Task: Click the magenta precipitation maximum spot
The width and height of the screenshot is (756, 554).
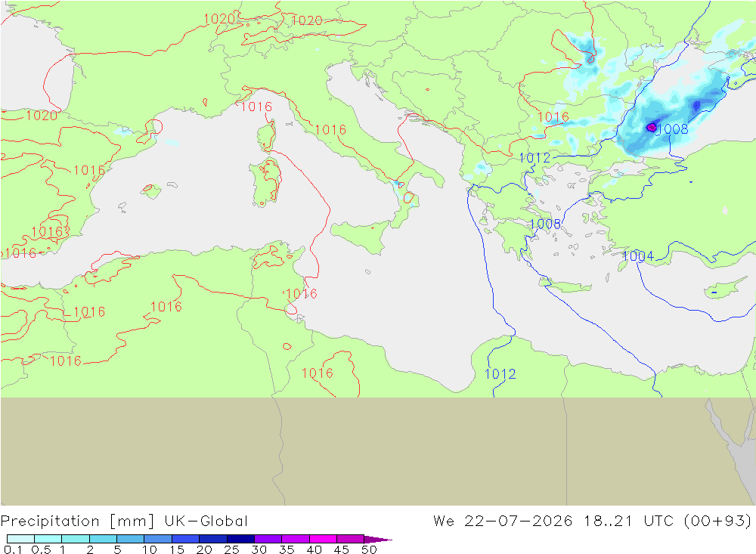Action: [652, 128]
